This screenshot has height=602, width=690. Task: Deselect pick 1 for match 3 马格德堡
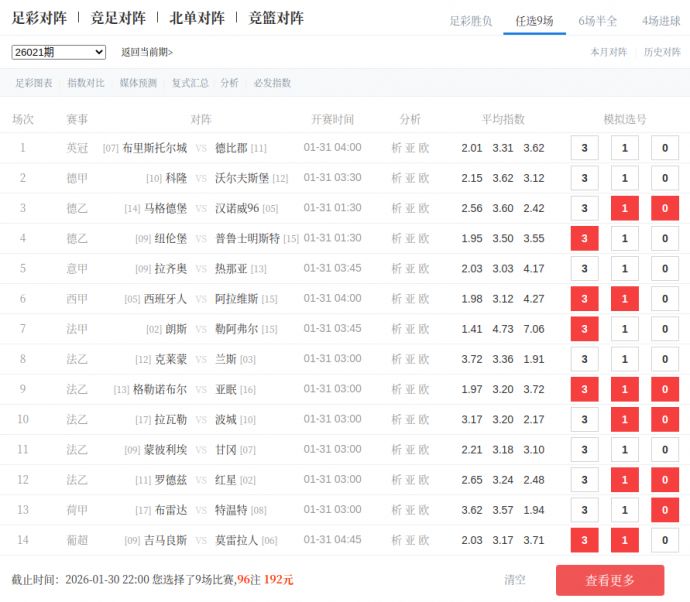[625, 208]
